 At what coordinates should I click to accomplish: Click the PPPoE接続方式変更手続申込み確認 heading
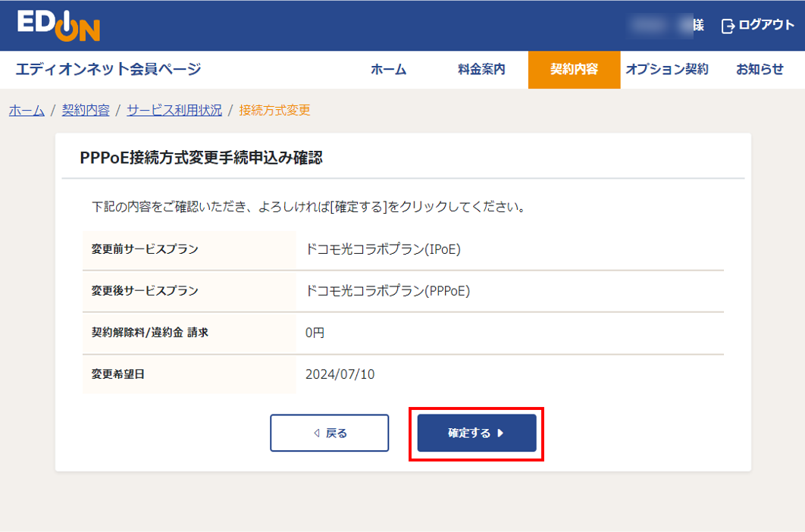click(x=201, y=158)
